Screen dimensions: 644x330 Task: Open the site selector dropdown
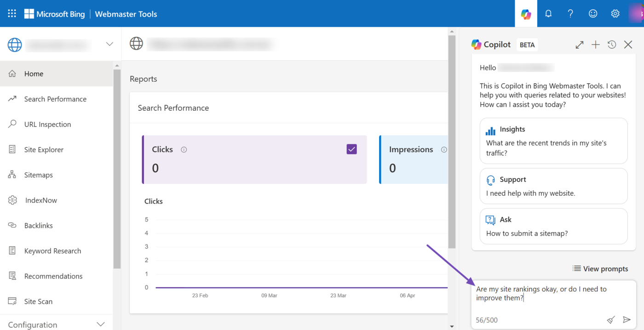109,44
